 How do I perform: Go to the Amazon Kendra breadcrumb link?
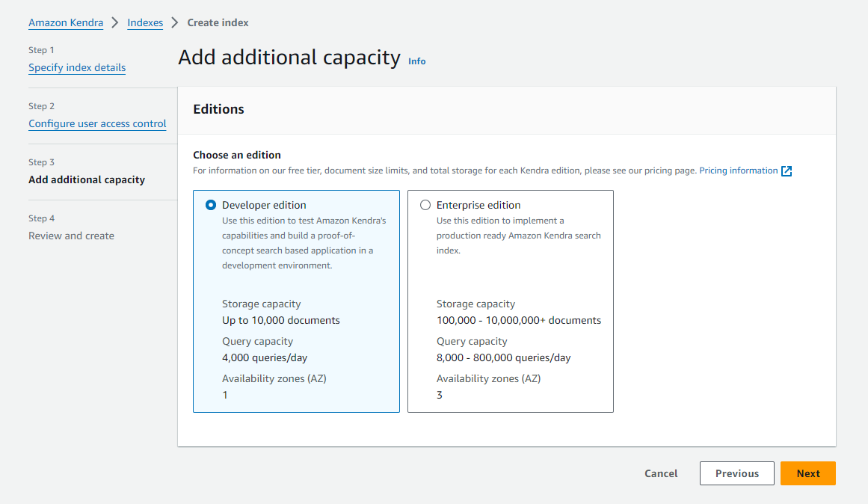[x=66, y=22]
